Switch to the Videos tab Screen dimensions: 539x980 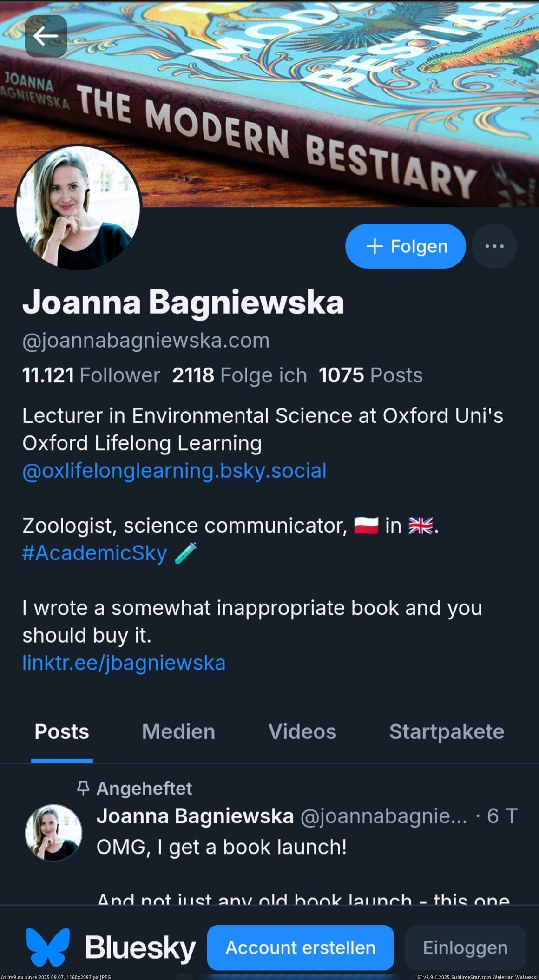coord(302,732)
